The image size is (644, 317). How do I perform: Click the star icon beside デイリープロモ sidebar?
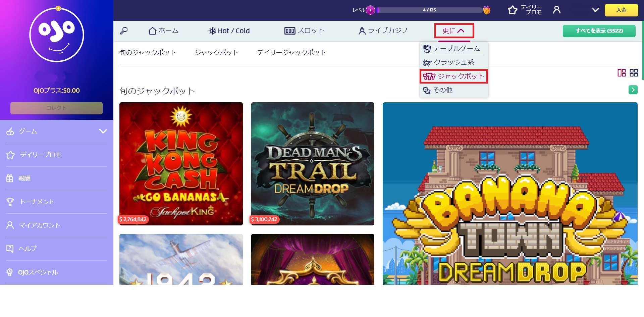point(10,155)
